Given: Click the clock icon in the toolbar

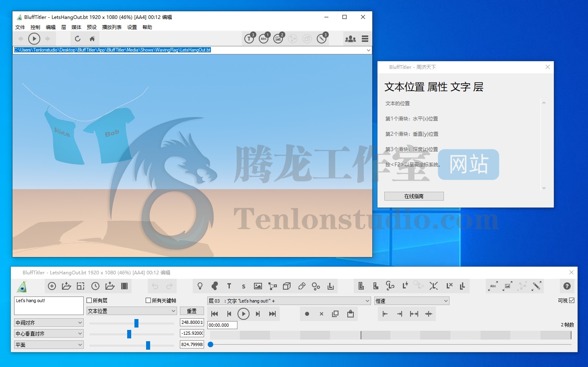Looking at the screenshot, I should pyautogui.click(x=95, y=286).
